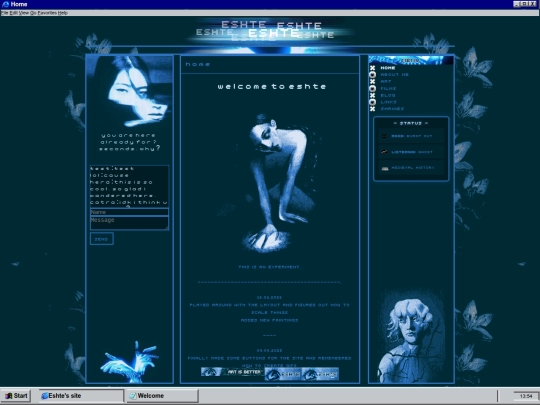The height and width of the screenshot is (405, 540).
Task: Click the 'added new paintings' update line
Action: [269, 320]
